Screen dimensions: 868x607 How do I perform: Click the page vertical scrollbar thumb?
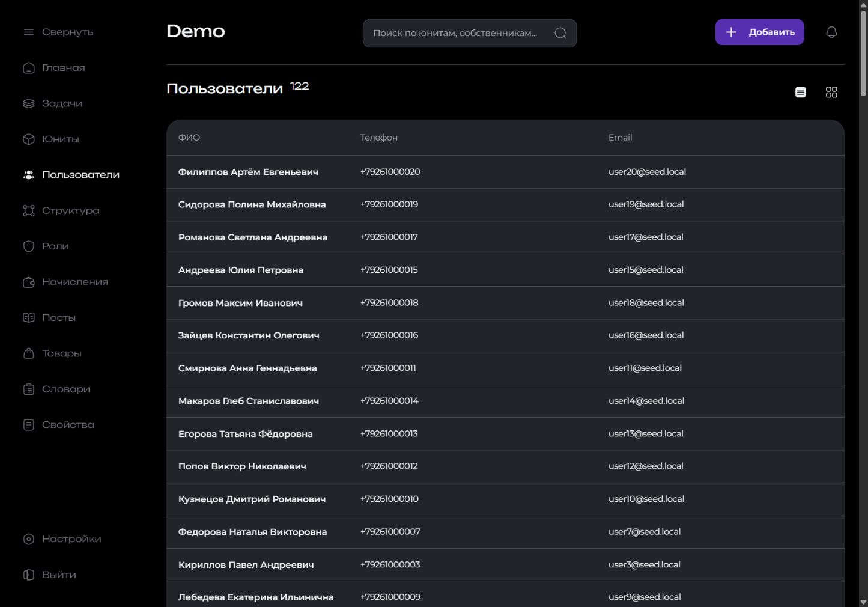(x=863, y=54)
